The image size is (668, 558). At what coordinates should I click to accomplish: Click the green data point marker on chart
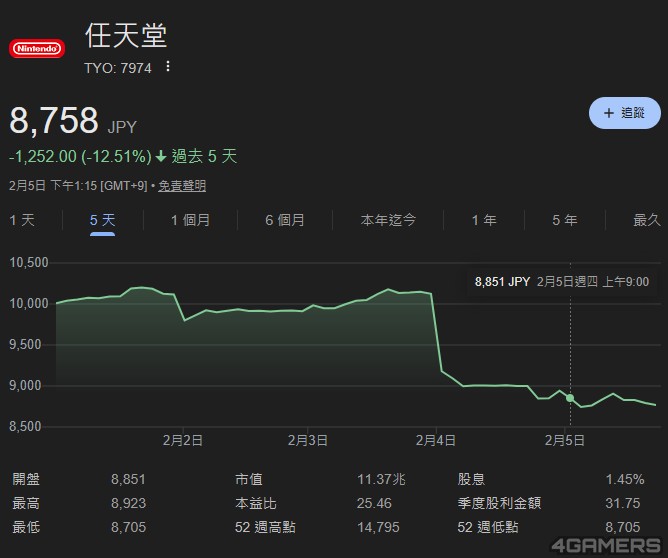point(570,398)
